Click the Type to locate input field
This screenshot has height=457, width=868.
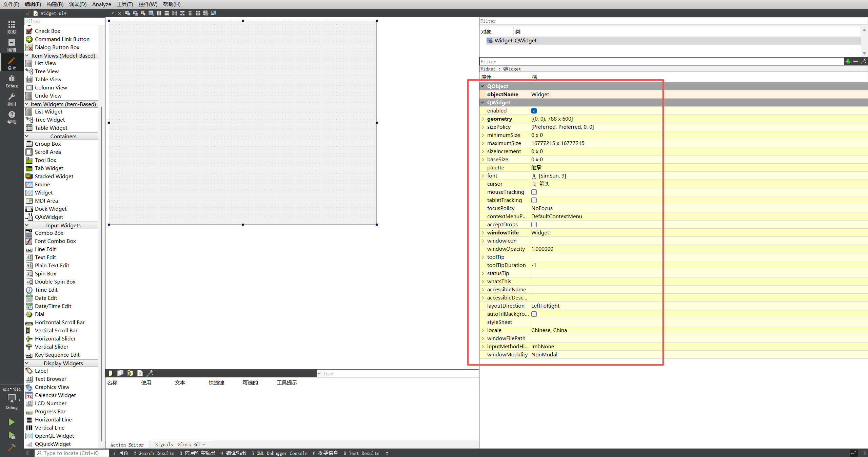71,453
